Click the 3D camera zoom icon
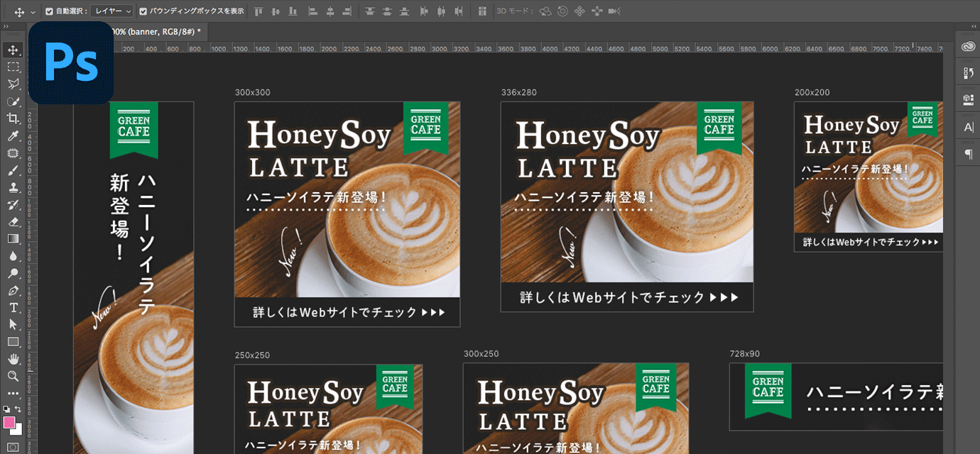 point(614,11)
